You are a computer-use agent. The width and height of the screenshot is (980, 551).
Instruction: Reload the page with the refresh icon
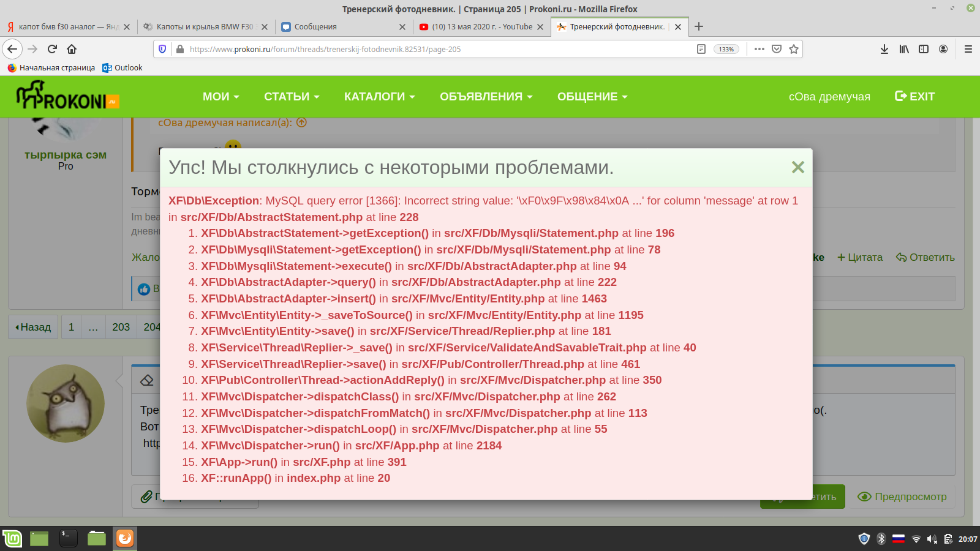click(52, 49)
